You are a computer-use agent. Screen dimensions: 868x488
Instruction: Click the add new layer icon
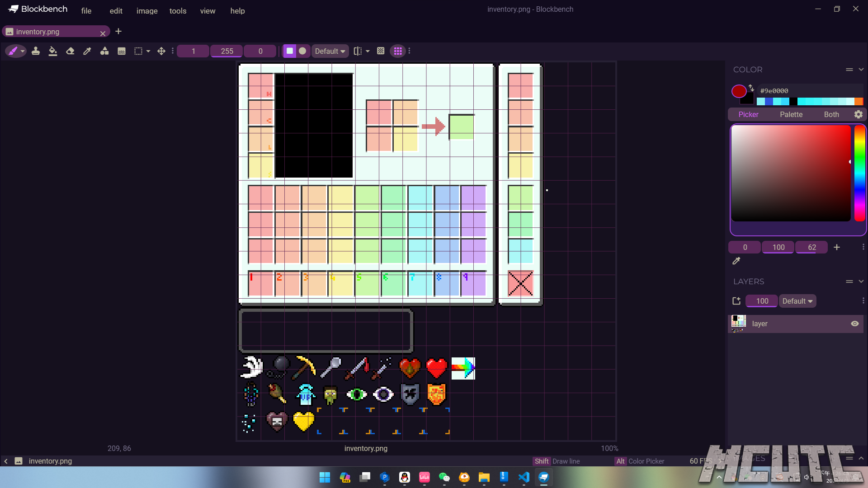[x=736, y=301]
